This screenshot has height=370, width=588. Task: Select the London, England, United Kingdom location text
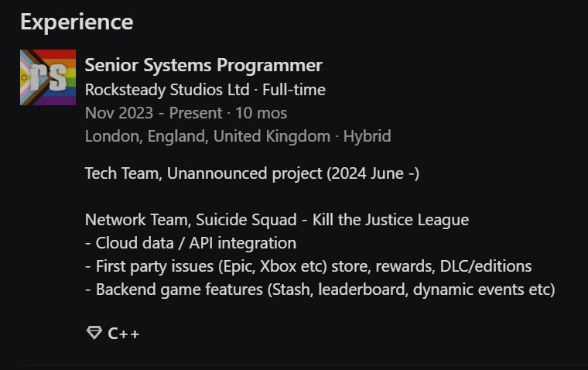[x=207, y=136]
